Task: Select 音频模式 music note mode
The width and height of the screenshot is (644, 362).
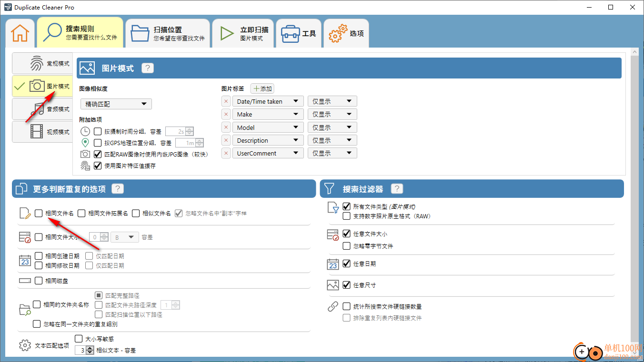Action: (42, 109)
